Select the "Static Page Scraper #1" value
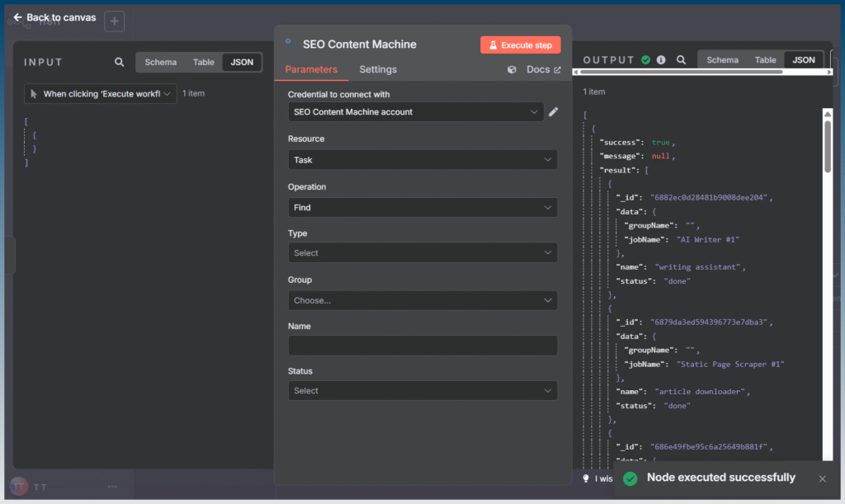 (x=730, y=365)
